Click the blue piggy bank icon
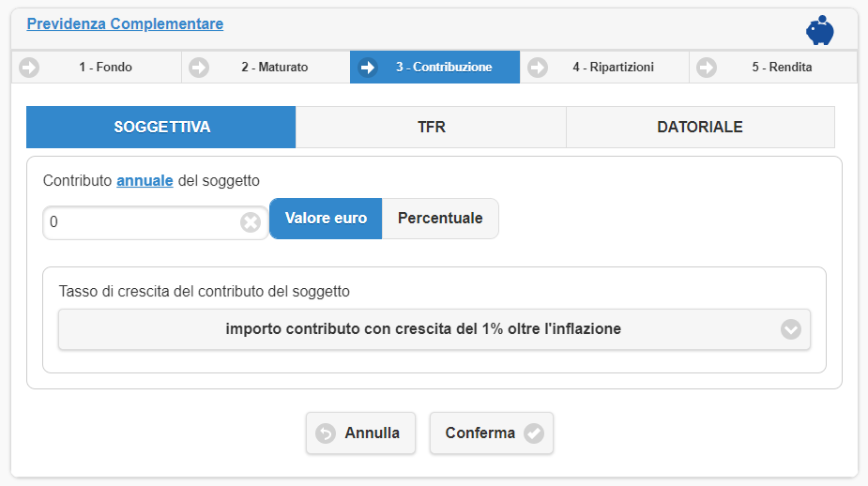The height and width of the screenshot is (486, 868). pyautogui.click(x=820, y=30)
